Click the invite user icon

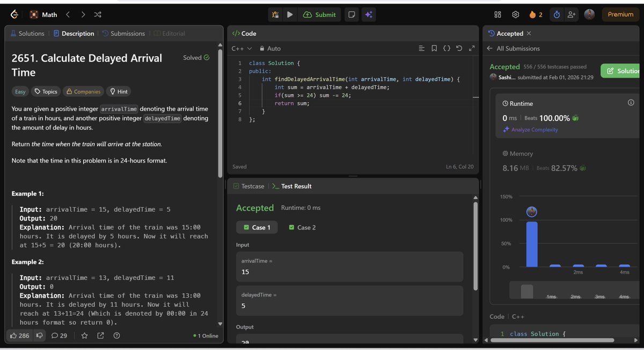pos(572,14)
